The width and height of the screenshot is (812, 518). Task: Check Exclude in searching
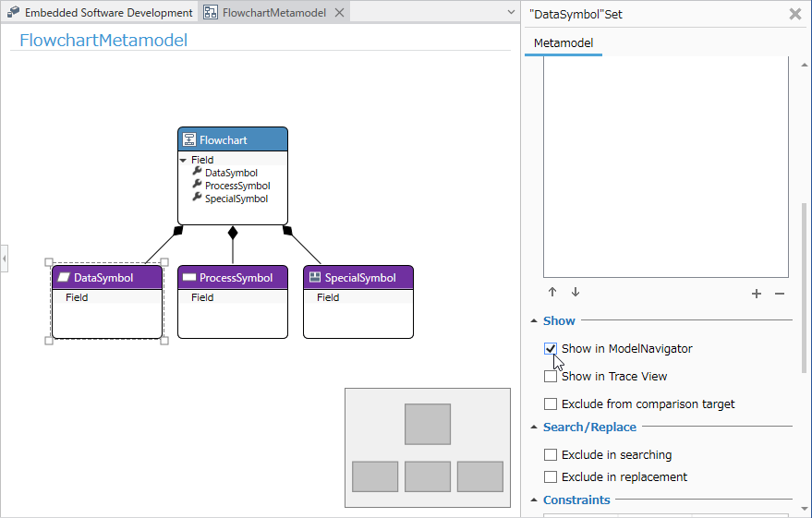coord(551,454)
